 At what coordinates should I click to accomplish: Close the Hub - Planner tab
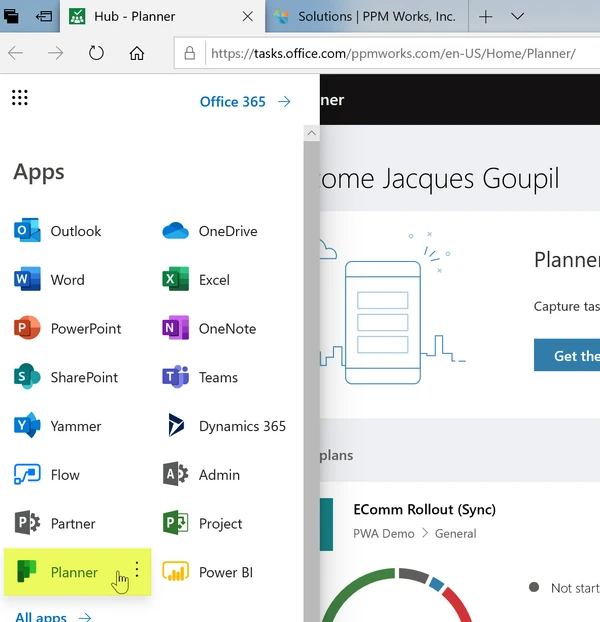248,16
